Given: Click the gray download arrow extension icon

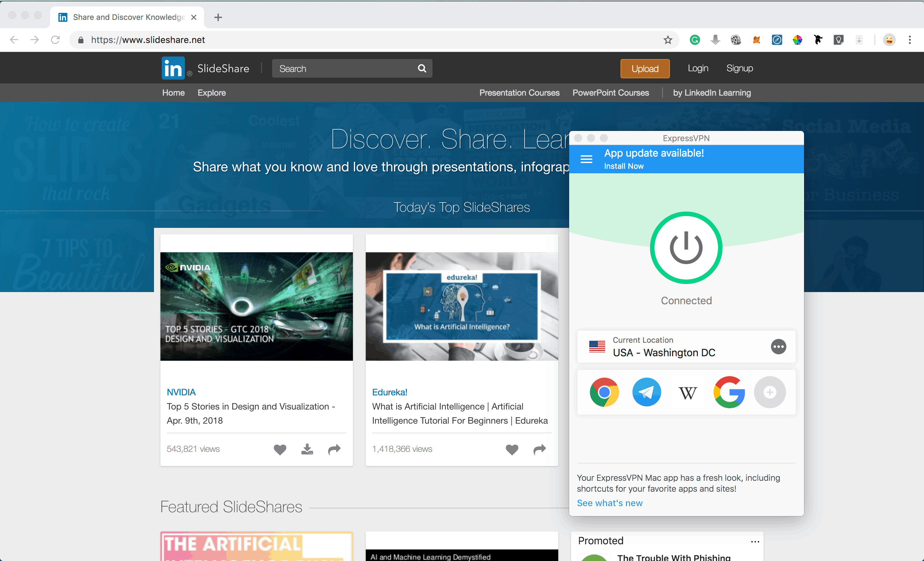Looking at the screenshot, I should [x=715, y=40].
